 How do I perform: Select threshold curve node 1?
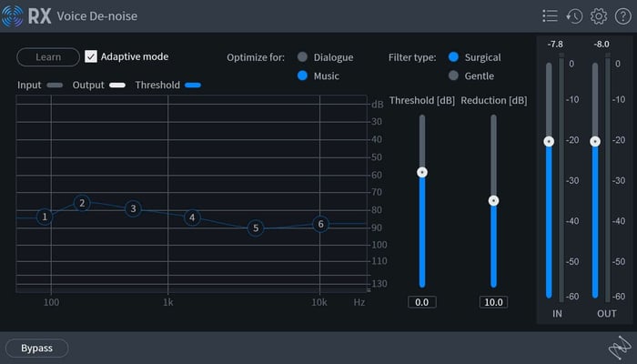[45, 217]
